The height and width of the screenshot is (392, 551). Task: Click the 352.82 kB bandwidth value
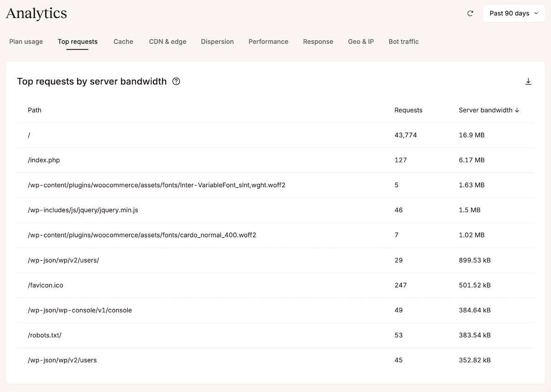475,360
